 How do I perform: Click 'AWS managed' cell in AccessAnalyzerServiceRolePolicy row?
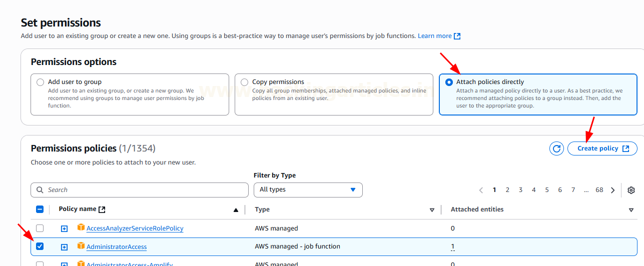(276, 228)
